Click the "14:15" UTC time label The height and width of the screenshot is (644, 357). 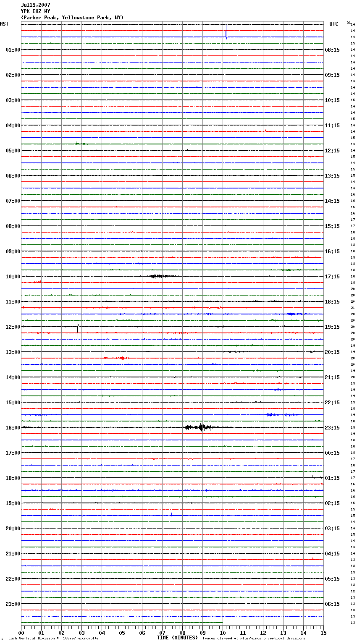(332, 201)
